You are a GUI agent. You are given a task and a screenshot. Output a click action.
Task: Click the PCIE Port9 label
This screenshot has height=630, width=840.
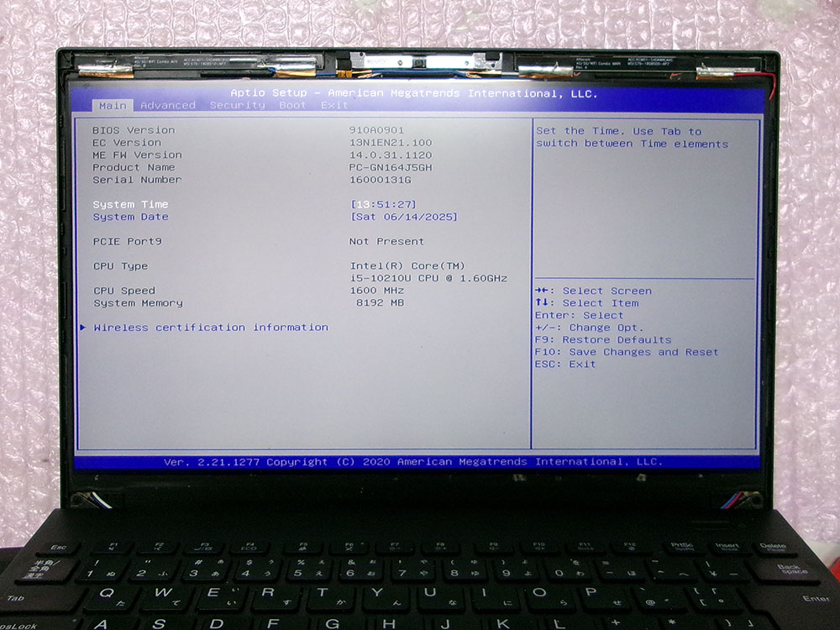pyautogui.click(x=127, y=242)
